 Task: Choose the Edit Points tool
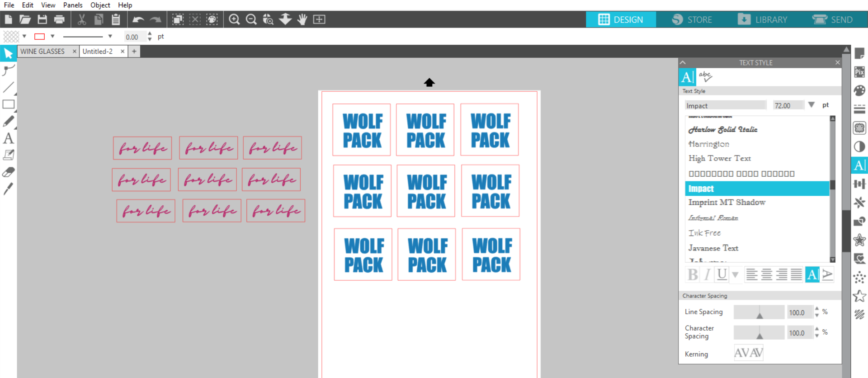pyautogui.click(x=8, y=70)
